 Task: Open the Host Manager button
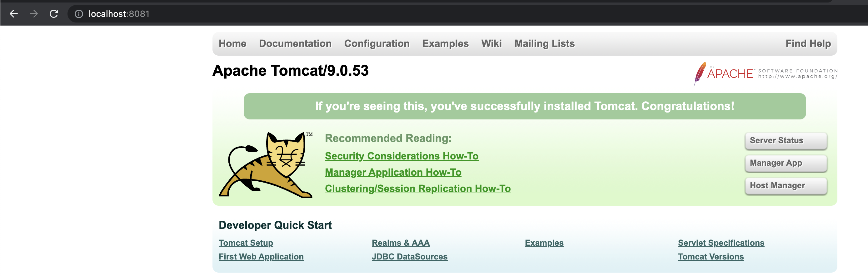pyautogui.click(x=786, y=186)
